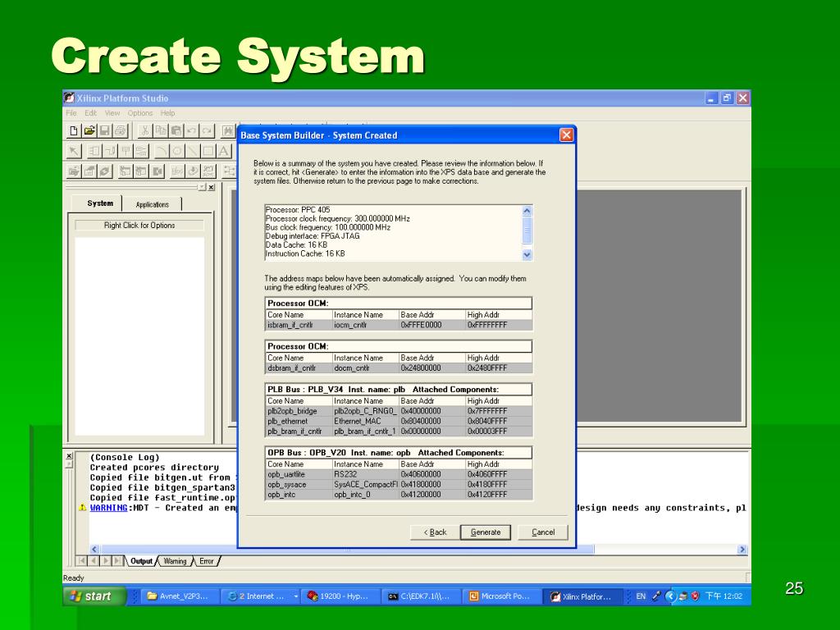Select the text 'A' tool
The height and width of the screenshot is (630, 840).
tap(223, 151)
